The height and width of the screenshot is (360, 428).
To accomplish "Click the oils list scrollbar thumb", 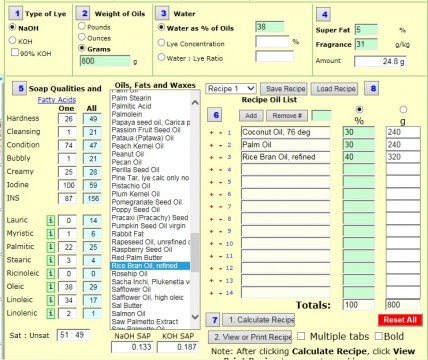I will 195,252.
